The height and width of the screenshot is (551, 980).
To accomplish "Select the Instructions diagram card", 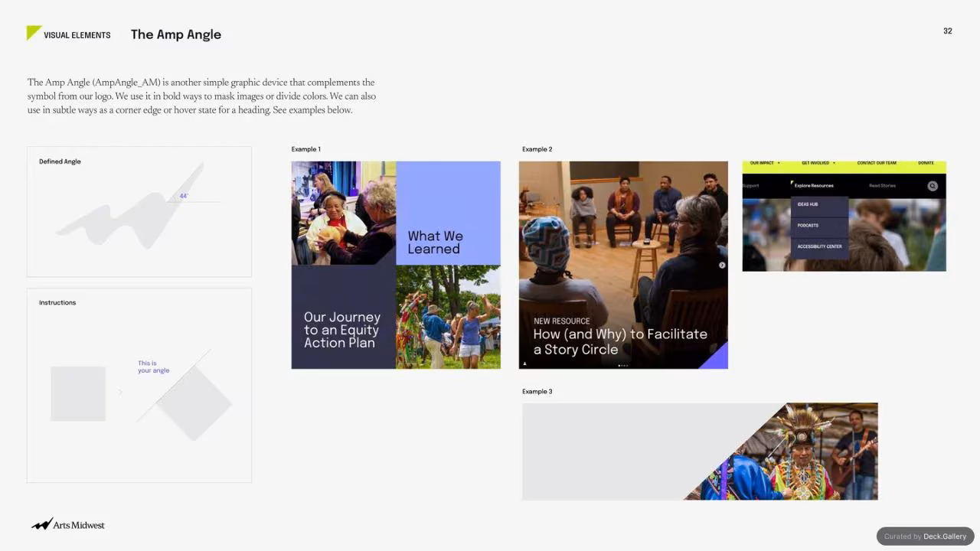I will [139, 385].
